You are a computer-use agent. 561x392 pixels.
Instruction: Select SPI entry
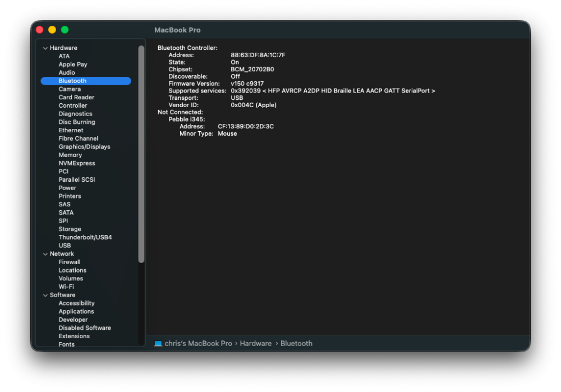click(x=63, y=221)
